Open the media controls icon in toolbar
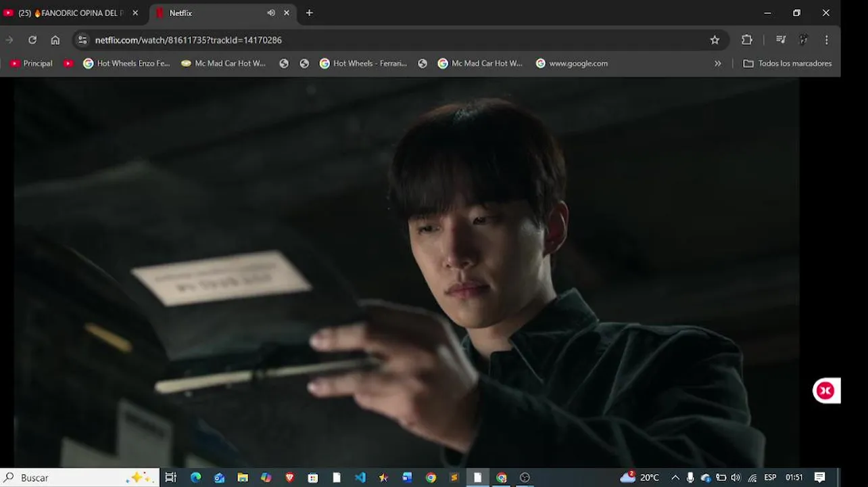Screen dimensions: 868x487 (781, 40)
